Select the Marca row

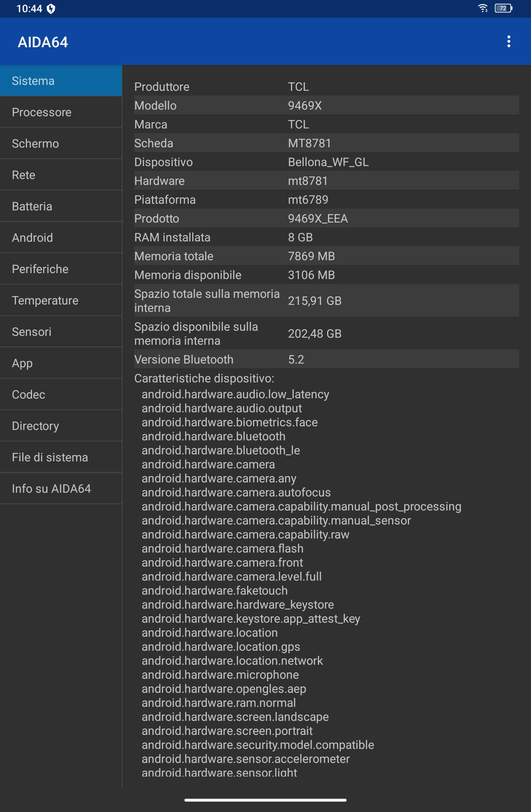coord(326,124)
